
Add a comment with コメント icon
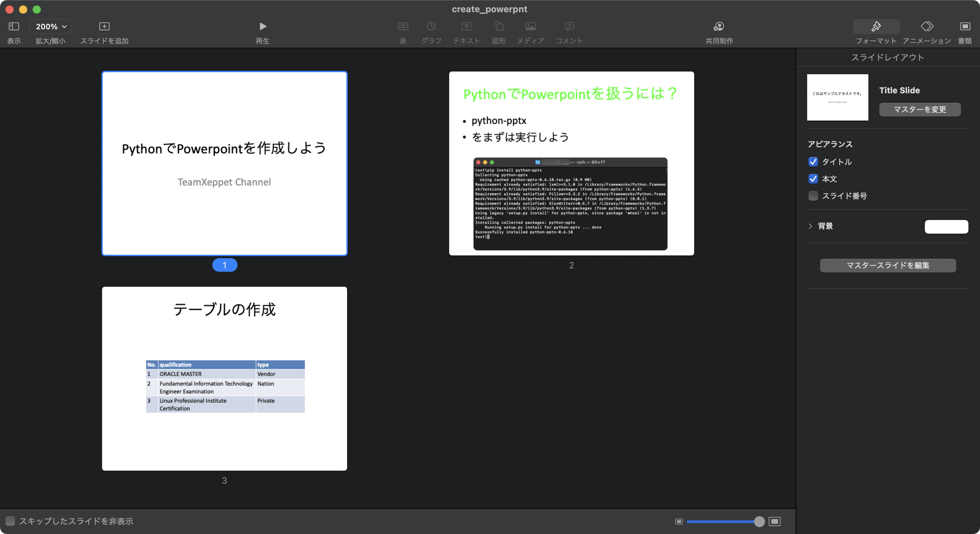click(569, 26)
